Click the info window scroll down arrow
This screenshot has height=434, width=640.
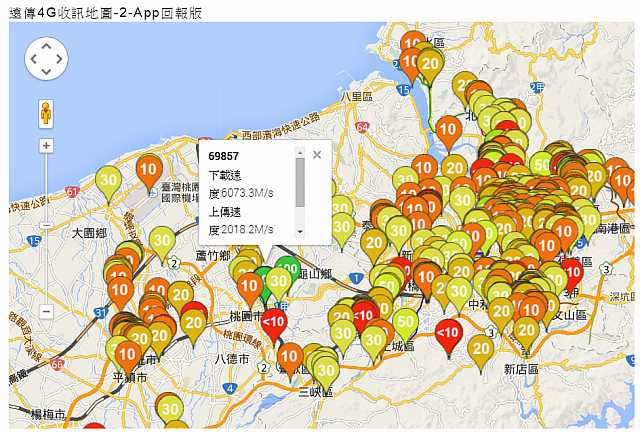300,231
